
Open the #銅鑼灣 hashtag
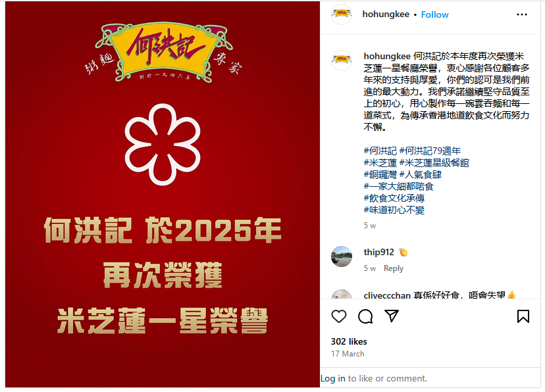pyautogui.click(x=380, y=174)
